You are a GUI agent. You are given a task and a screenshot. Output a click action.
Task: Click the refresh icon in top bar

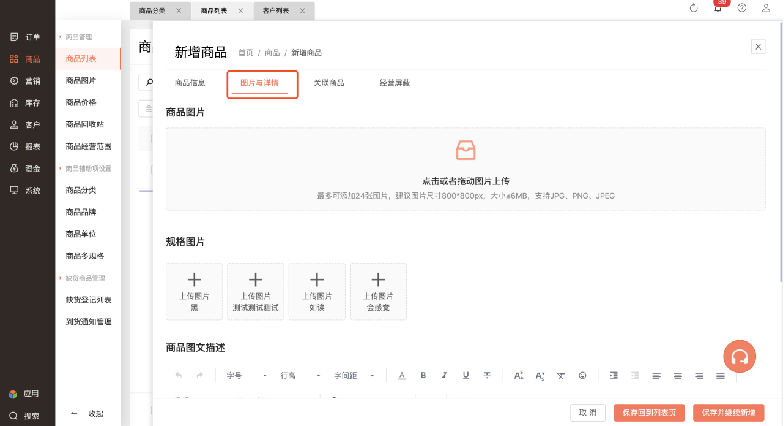point(694,8)
